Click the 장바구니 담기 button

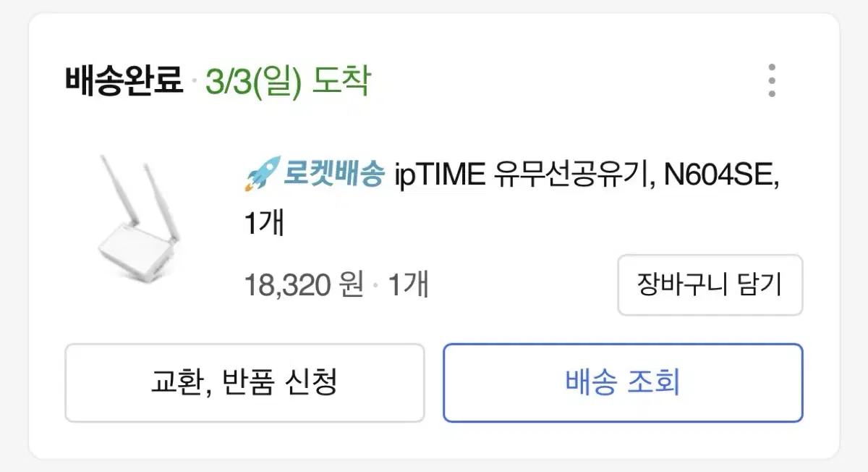coord(710,285)
